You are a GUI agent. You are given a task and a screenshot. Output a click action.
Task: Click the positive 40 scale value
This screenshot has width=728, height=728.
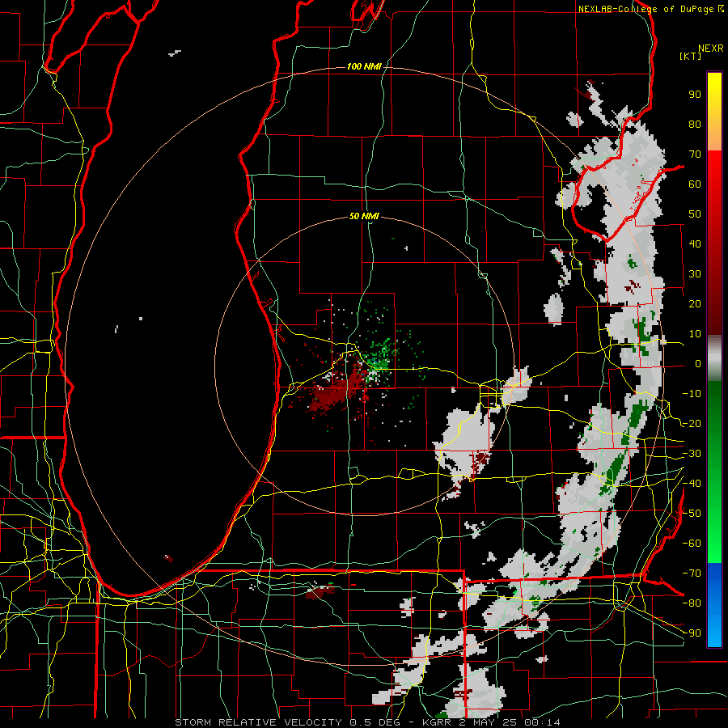[x=695, y=243]
